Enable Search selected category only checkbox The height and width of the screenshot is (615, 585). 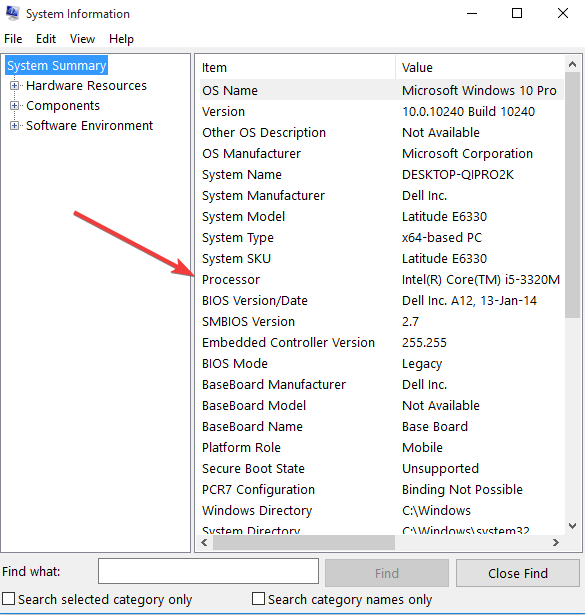(x=9, y=599)
